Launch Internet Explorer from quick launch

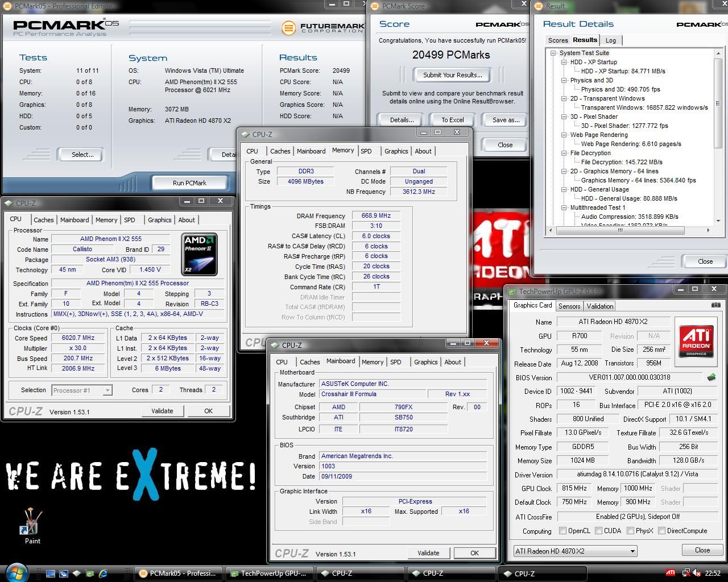(x=103, y=573)
